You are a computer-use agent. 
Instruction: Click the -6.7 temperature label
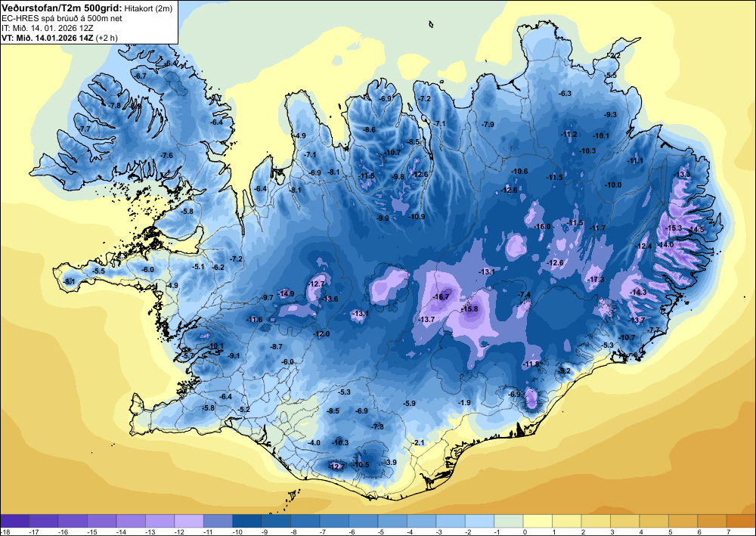pos(140,76)
